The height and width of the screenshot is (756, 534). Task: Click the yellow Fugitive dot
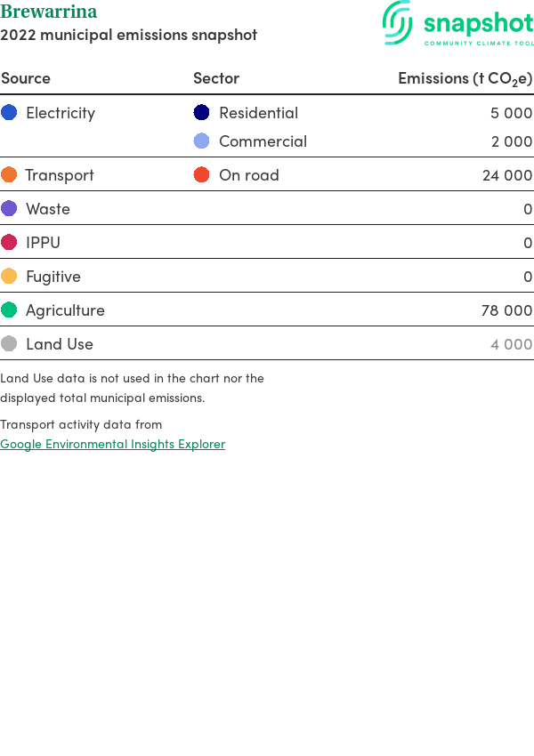click(9, 276)
